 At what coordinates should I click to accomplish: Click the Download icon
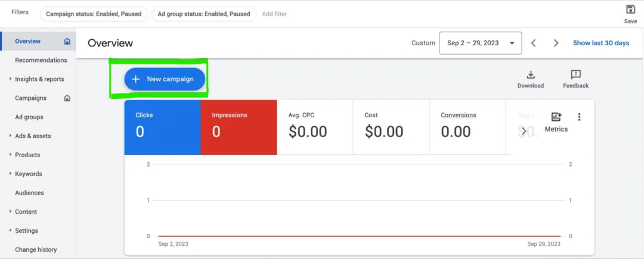[531, 74]
